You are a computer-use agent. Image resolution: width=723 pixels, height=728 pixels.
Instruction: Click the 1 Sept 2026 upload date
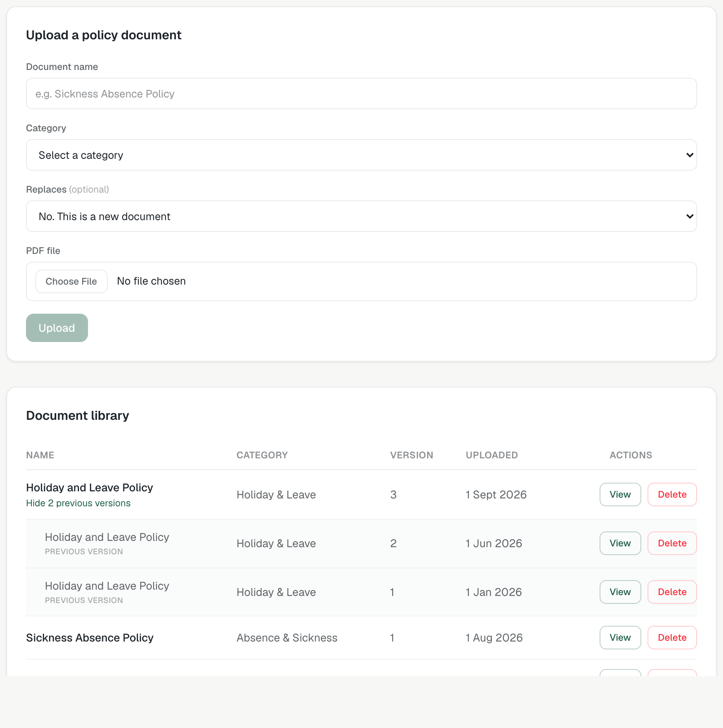click(496, 495)
